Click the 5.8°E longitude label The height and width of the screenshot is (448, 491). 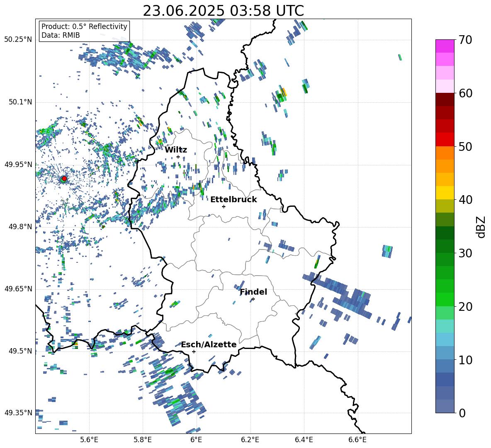coord(143,440)
